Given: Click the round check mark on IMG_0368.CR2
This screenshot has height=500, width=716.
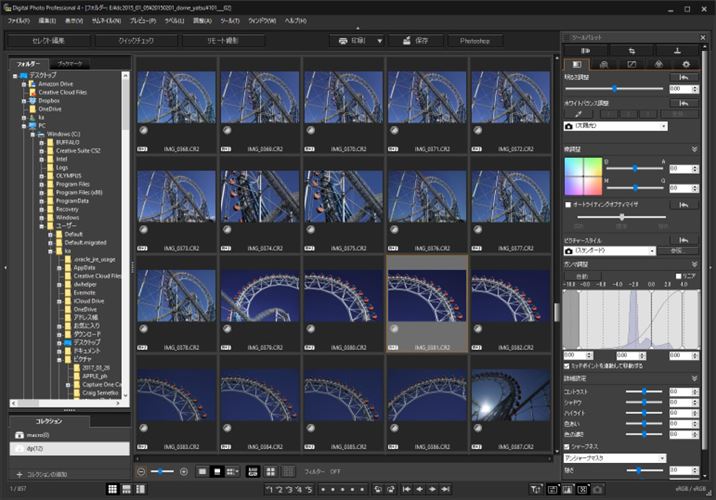Looking at the screenshot, I should (143, 130).
